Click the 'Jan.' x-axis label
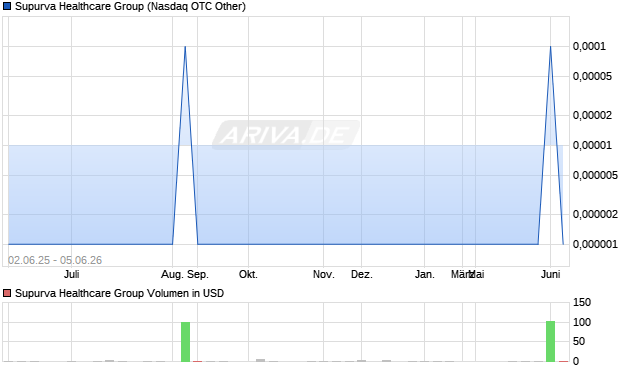This screenshot has height=371, width=620. [x=425, y=274]
